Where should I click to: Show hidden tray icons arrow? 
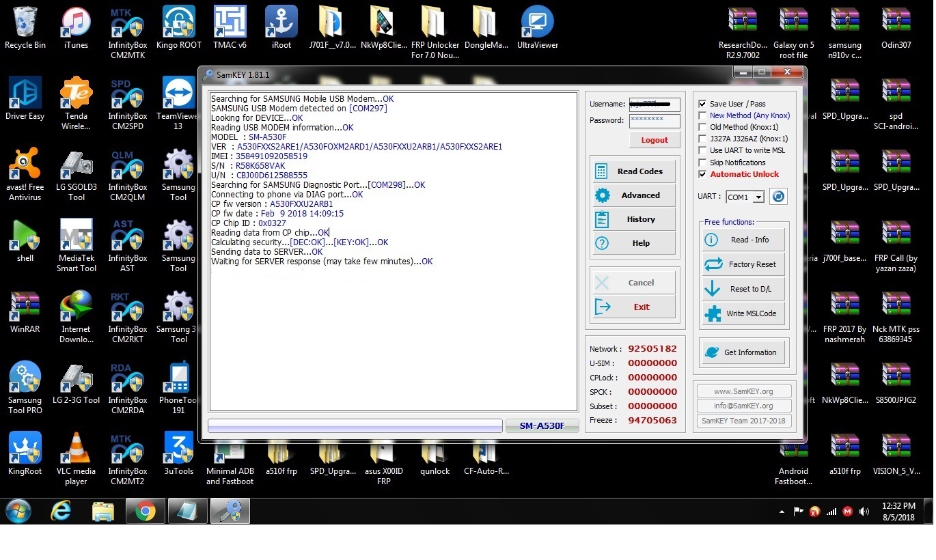(x=782, y=512)
